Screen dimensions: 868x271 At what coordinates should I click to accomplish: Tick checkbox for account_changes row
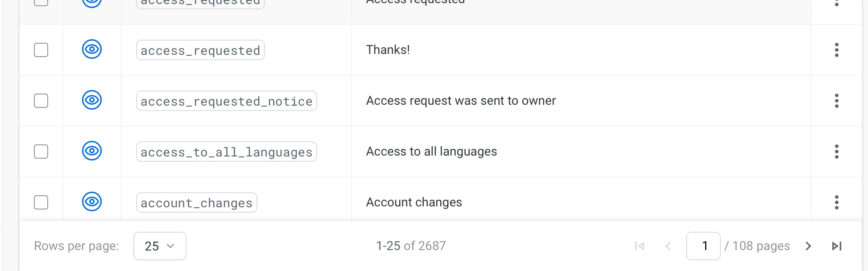(41, 202)
